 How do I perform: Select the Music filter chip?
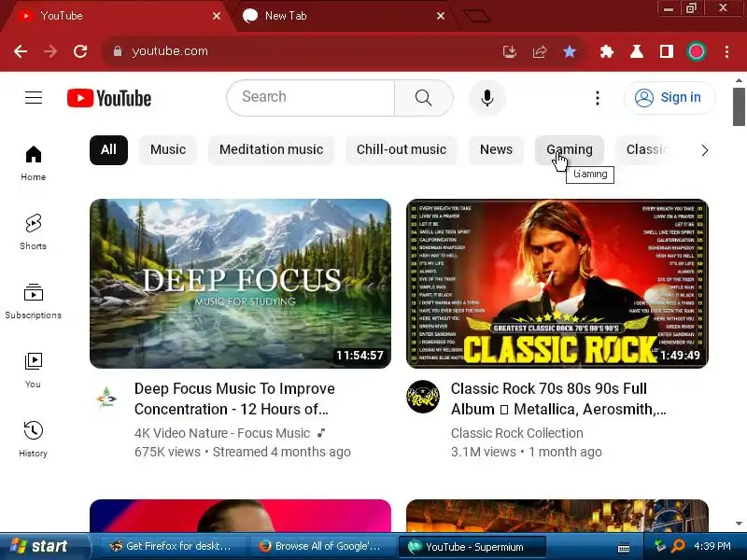point(168,150)
